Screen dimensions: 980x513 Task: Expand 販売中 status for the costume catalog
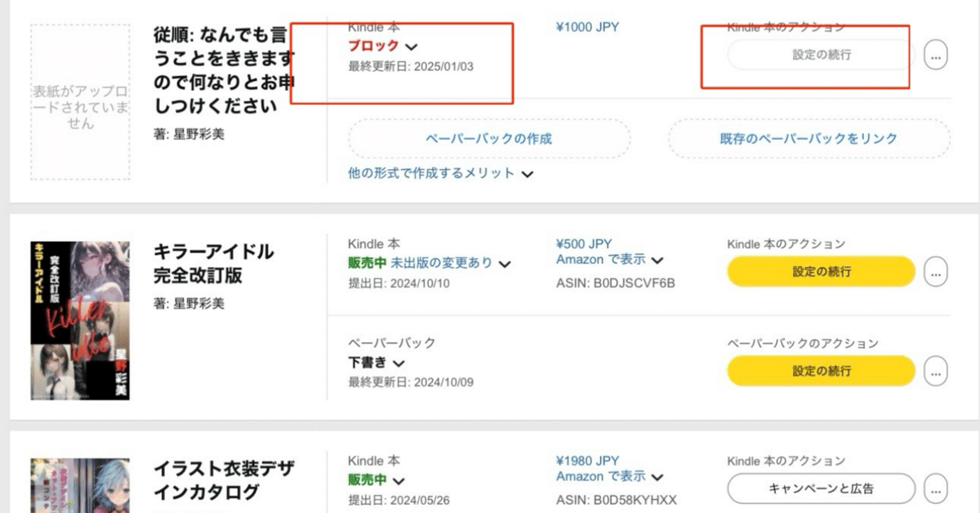coord(376,480)
